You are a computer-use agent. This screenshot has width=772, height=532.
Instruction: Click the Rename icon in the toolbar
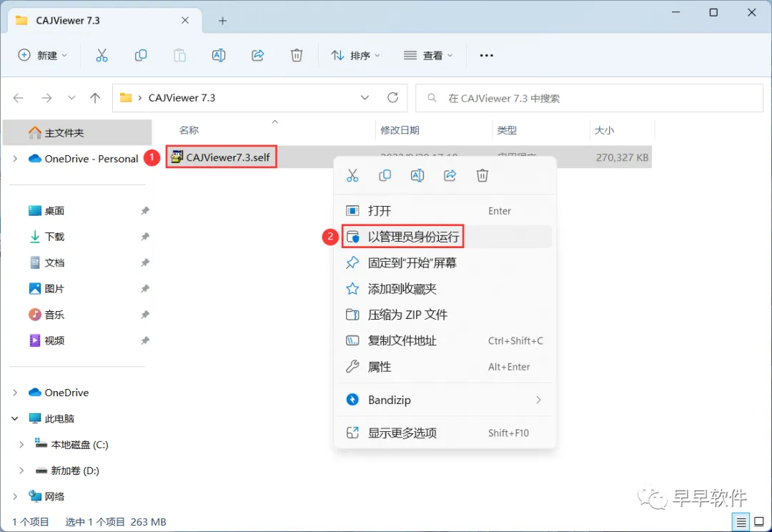pyautogui.click(x=219, y=55)
